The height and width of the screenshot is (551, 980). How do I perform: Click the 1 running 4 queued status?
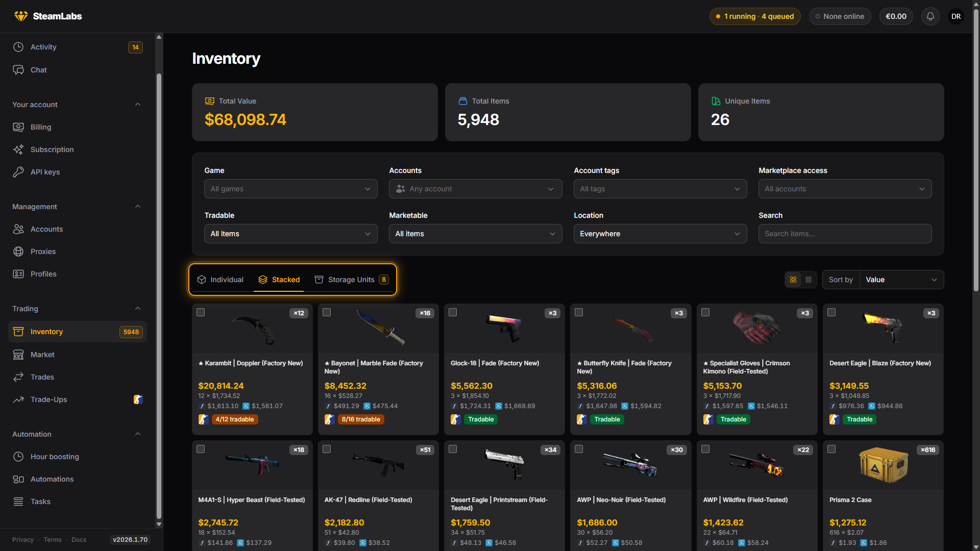coord(755,16)
